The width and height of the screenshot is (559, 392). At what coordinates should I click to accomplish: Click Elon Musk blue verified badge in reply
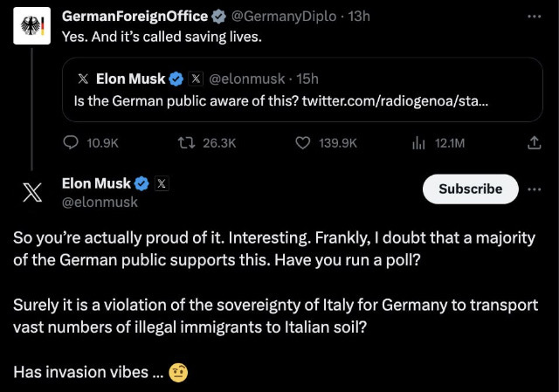[141, 183]
